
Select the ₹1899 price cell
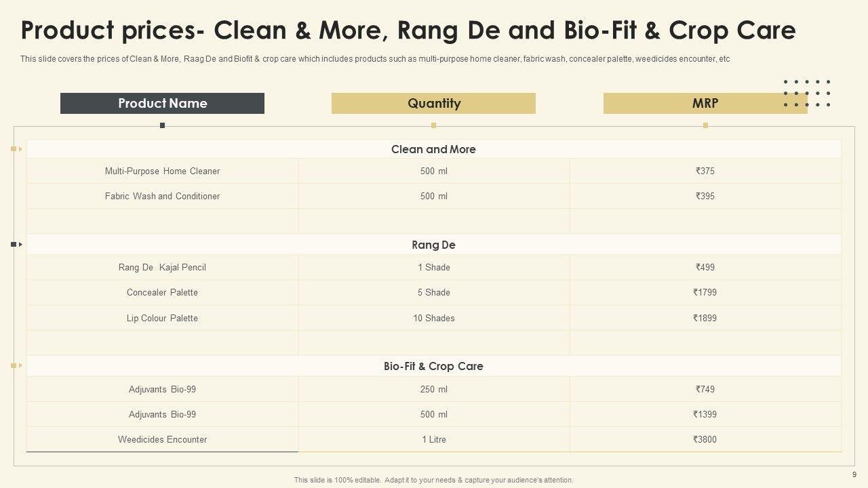click(705, 318)
